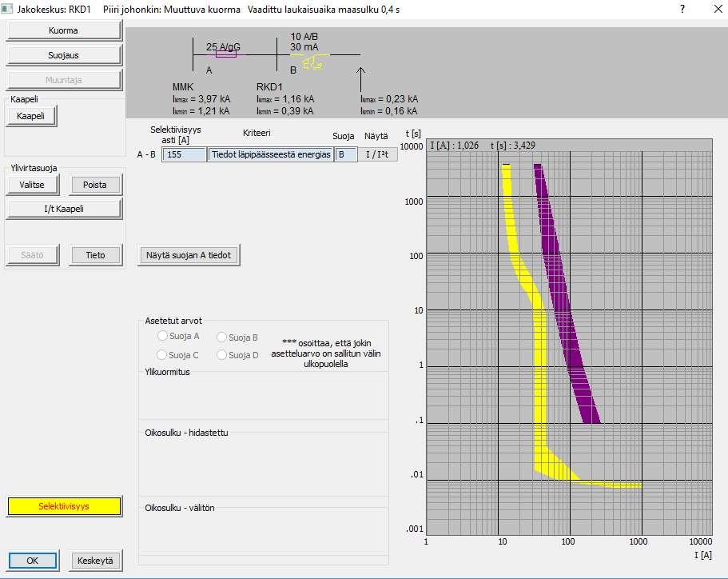728x579 pixels.
Task: Click the Kuorma button
Action: pyautogui.click(x=64, y=30)
